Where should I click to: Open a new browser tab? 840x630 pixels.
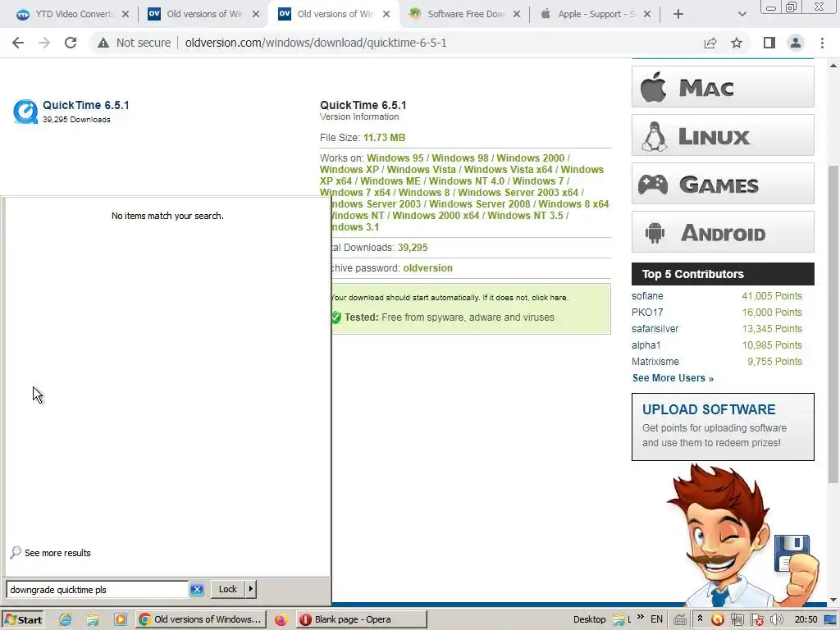point(678,14)
